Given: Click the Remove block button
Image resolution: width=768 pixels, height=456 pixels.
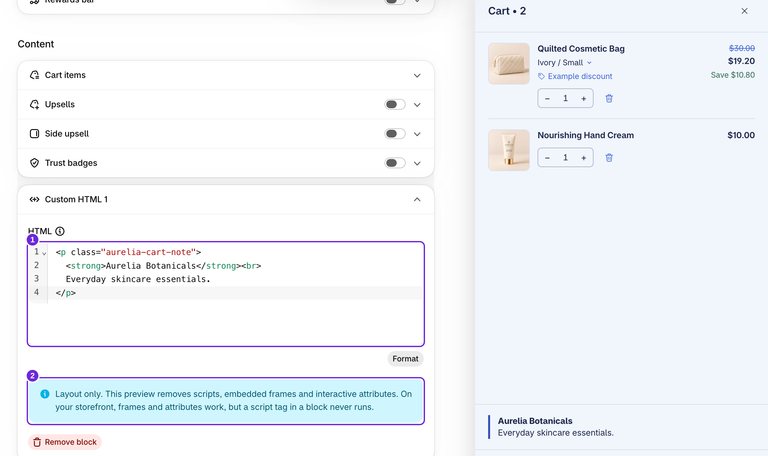Looking at the screenshot, I should pos(65,442).
